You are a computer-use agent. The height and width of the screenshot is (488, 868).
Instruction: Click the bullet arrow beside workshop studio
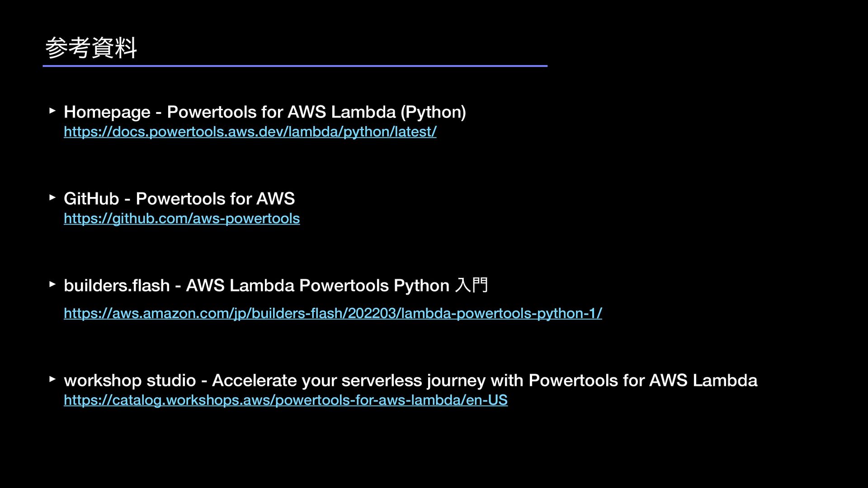tap(52, 379)
